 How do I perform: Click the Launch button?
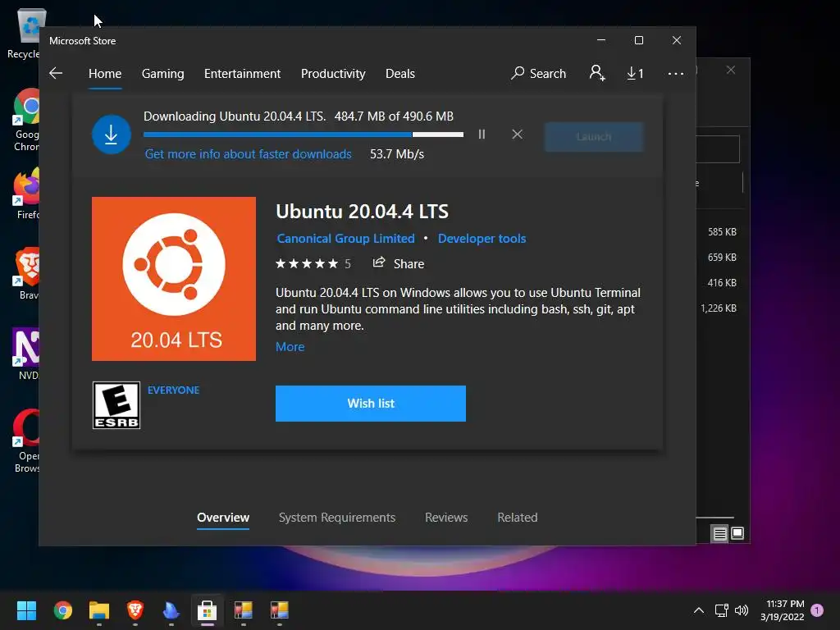tap(594, 137)
